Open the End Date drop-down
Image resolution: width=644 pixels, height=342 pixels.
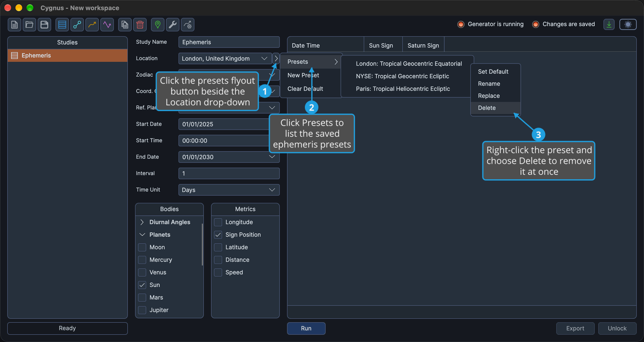coord(229,157)
